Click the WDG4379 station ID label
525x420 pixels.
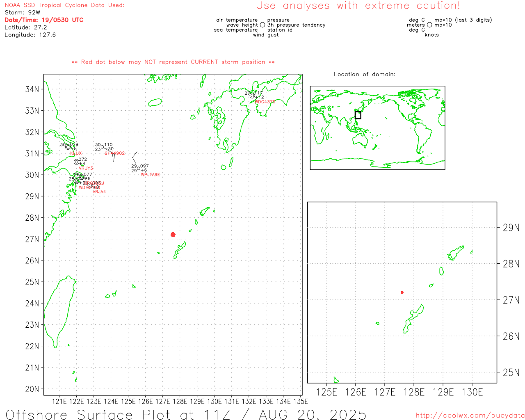click(265, 102)
